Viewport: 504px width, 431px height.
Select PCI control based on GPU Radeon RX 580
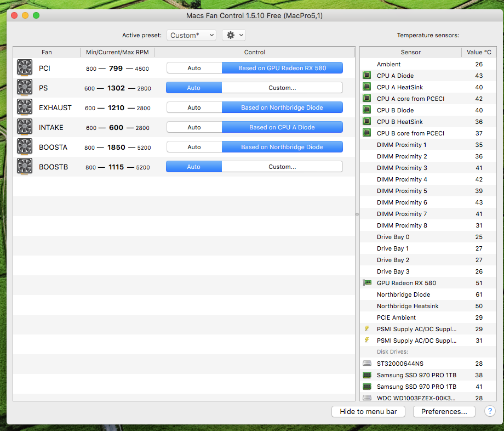[x=282, y=68]
